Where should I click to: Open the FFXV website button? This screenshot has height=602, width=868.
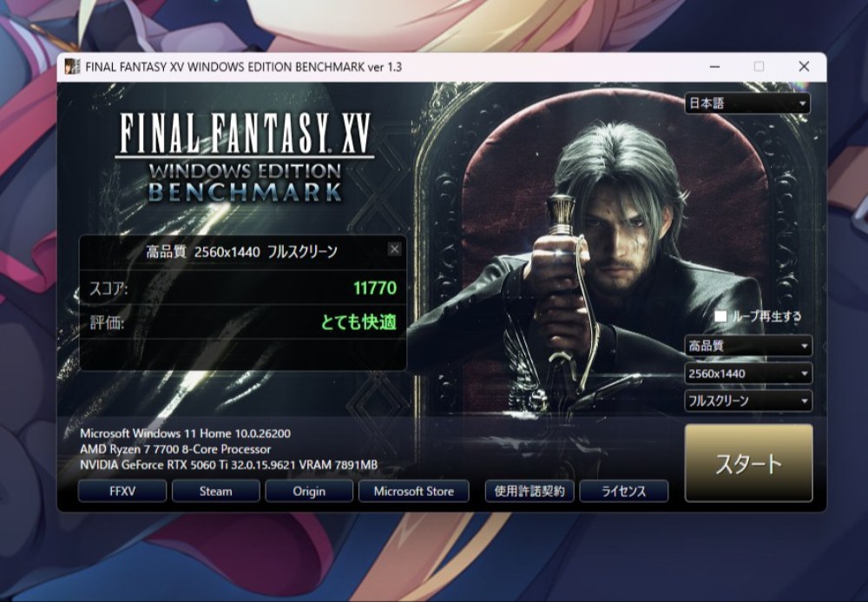122,491
